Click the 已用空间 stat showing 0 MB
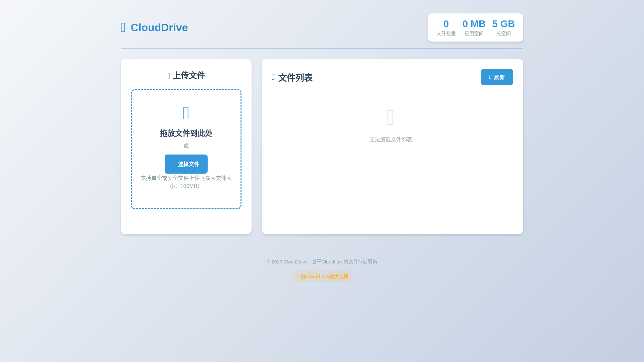The image size is (644, 362). (474, 27)
